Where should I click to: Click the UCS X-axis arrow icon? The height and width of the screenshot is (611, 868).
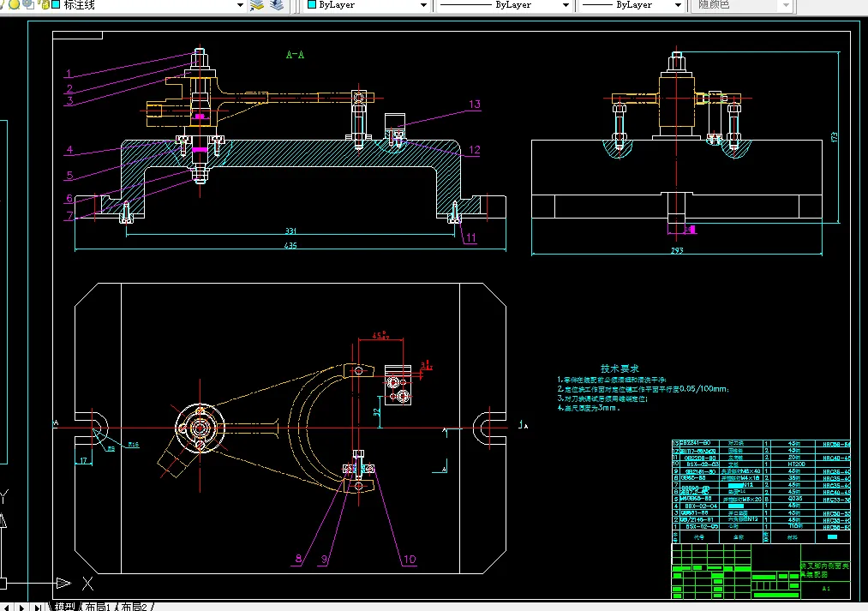click(x=63, y=584)
